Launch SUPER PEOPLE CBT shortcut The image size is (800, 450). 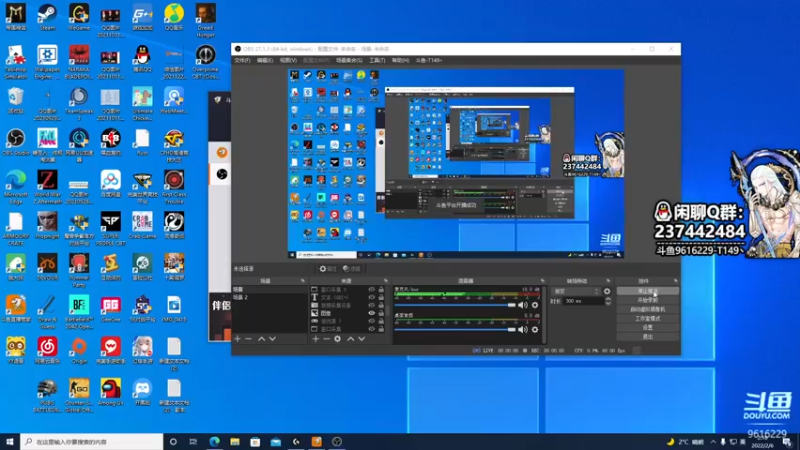[110, 229]
